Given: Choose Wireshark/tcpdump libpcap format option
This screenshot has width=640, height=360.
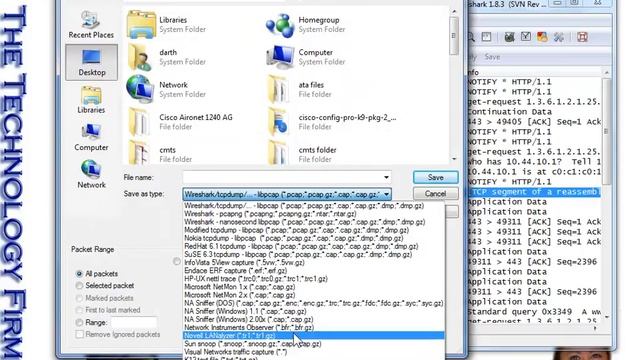Looking at the screenshot, I should point(313,206).
